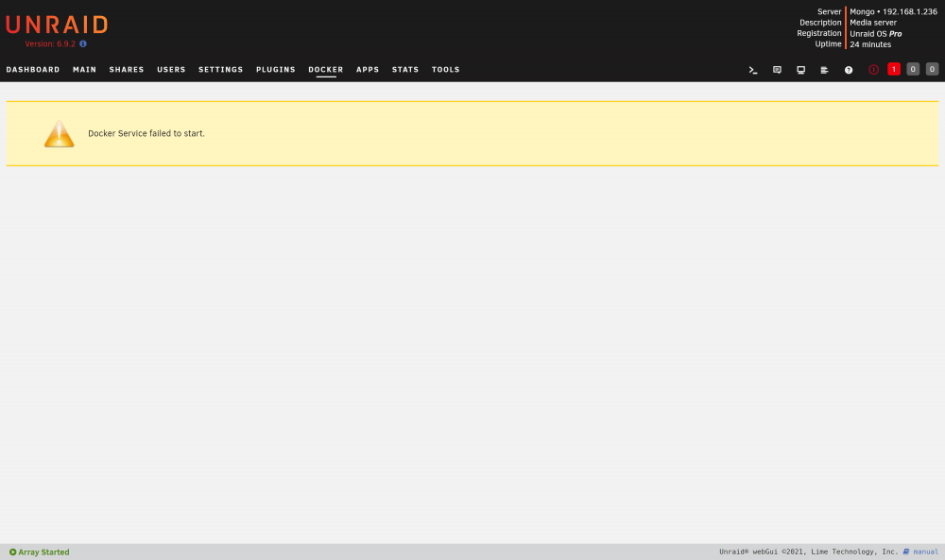The height and width of the screenshot is (560, 945).
Task: Open the red notification badge showing 1
Action: pos(894,69)
